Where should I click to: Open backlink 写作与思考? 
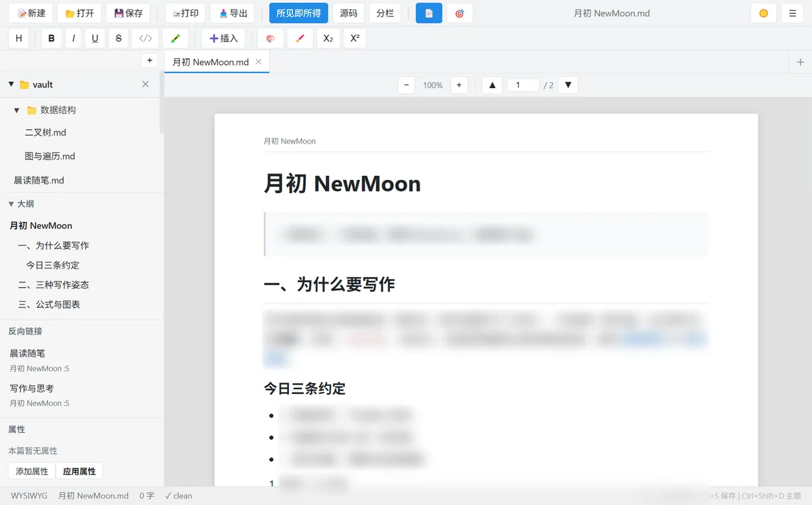[31, 388]
